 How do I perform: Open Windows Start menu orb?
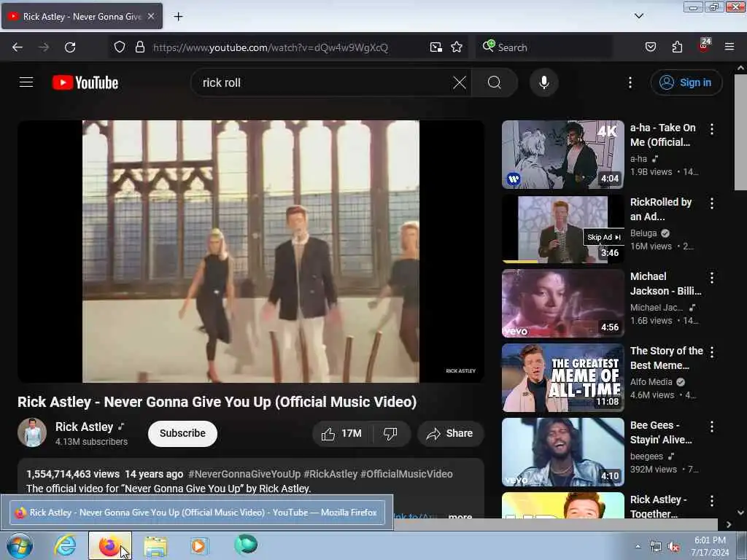click(19, 545)
